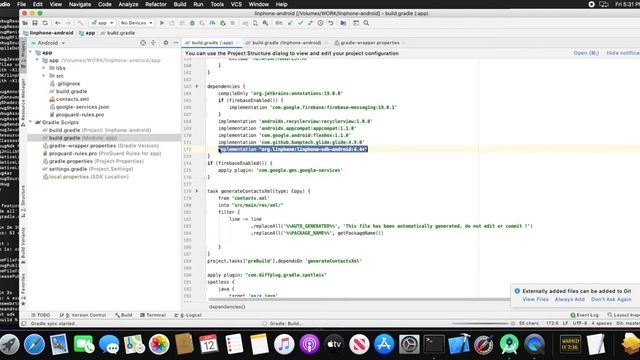Click the Save All toolbar icon

pos(35,23)
